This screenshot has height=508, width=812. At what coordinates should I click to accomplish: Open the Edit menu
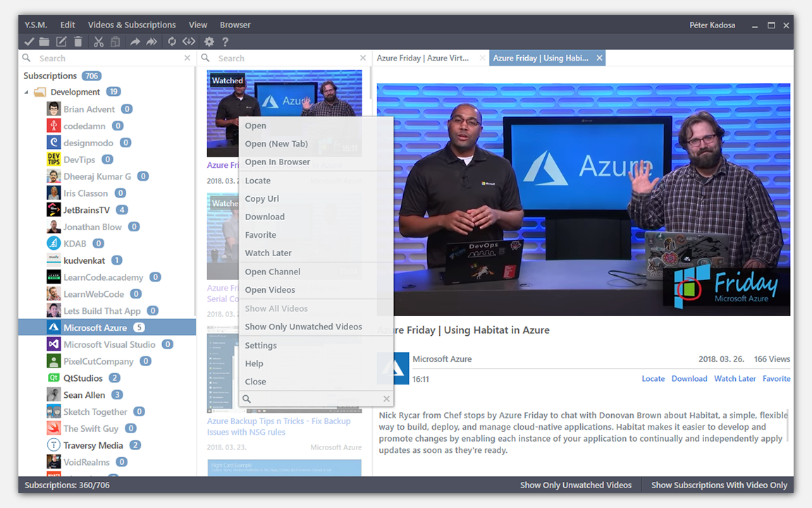click(68, 25)
